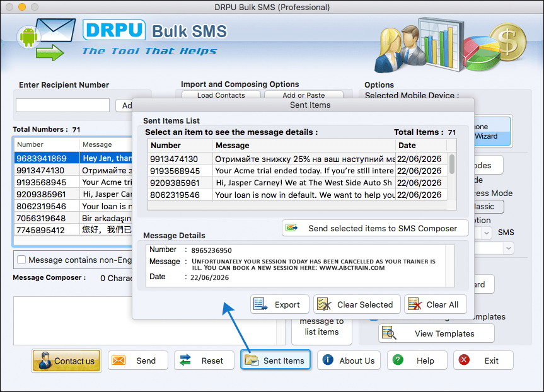Click the Exit button
544x392 pixels.
(x=483, y=360)
